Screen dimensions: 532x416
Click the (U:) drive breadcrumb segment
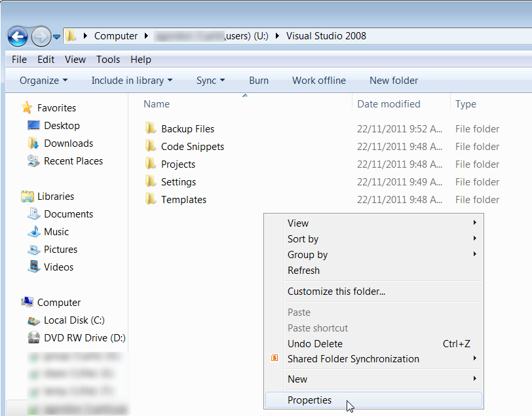(211, 35)
